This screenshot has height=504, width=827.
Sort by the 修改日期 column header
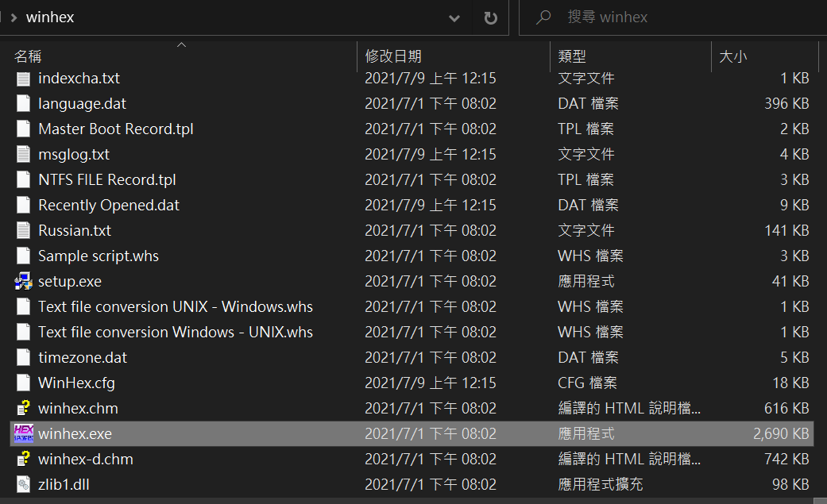(x=454, y=56)
